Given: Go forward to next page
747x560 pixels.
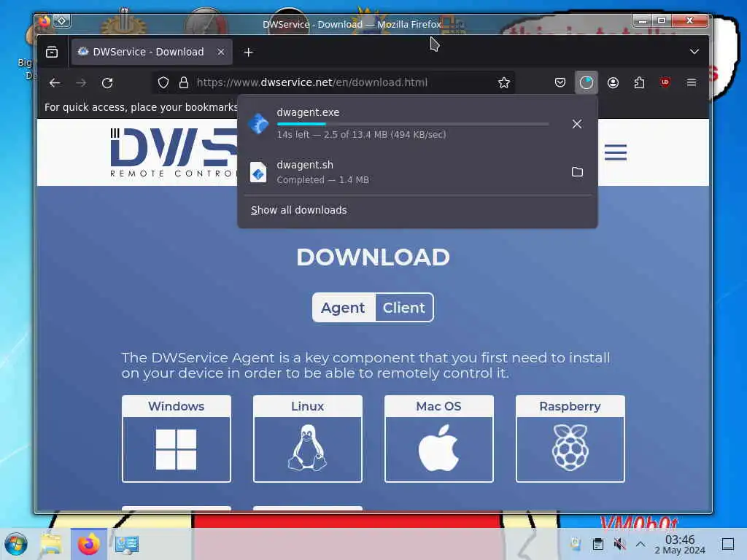Looking at the screenshot, I should [81, 83].
